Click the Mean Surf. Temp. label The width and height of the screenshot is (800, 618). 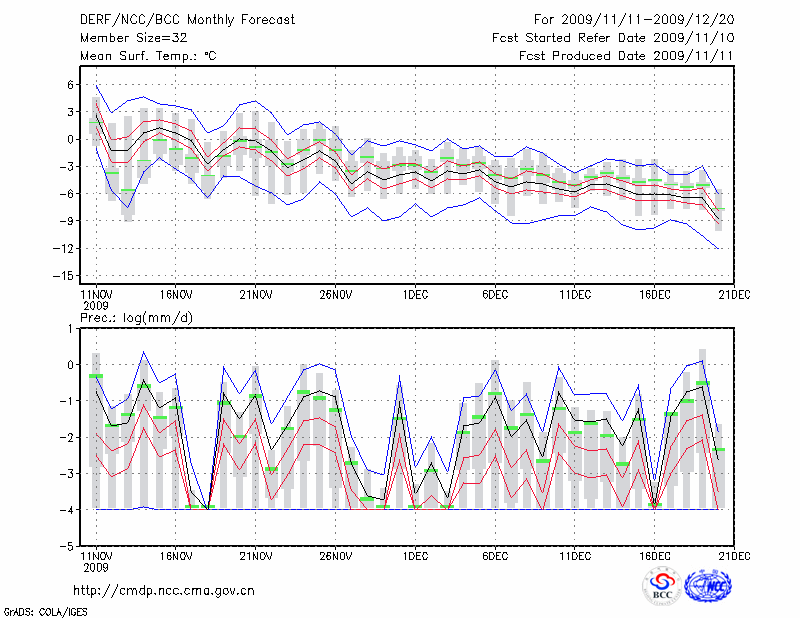pos(147,56)
